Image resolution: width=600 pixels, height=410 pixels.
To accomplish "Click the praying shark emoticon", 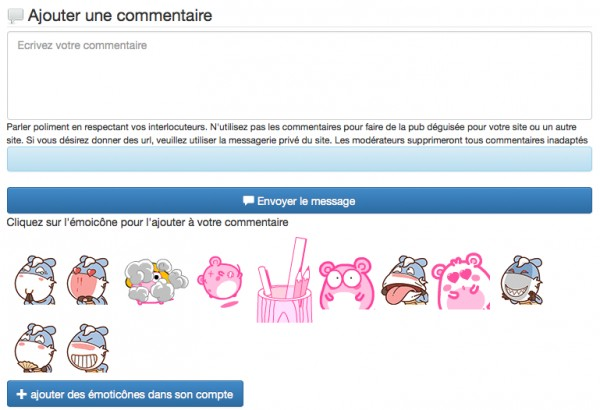I will point(35,280).
